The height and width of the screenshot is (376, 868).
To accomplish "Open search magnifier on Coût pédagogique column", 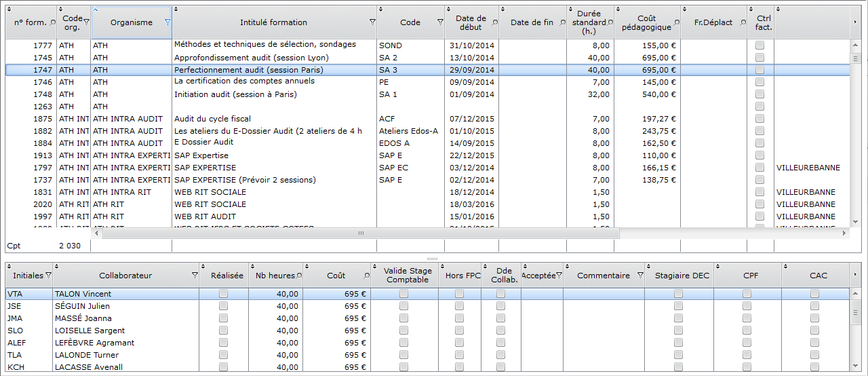I will click(x=676, y=22).
